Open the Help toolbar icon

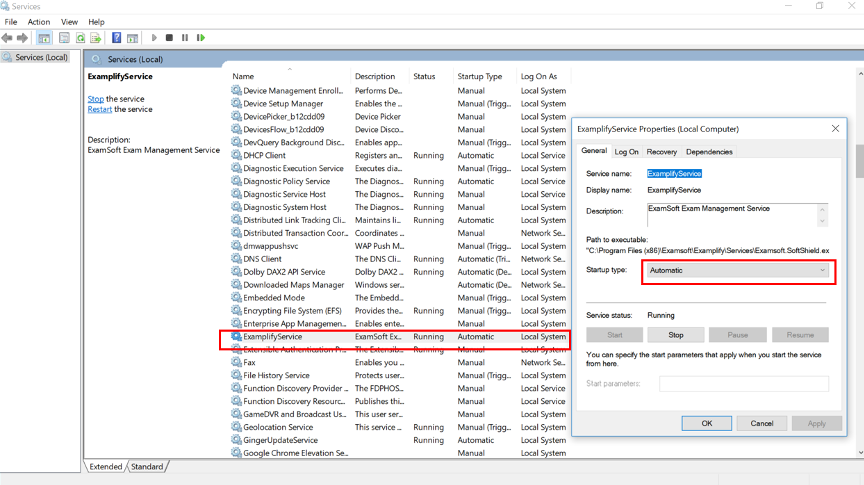(x=116, y=37)
